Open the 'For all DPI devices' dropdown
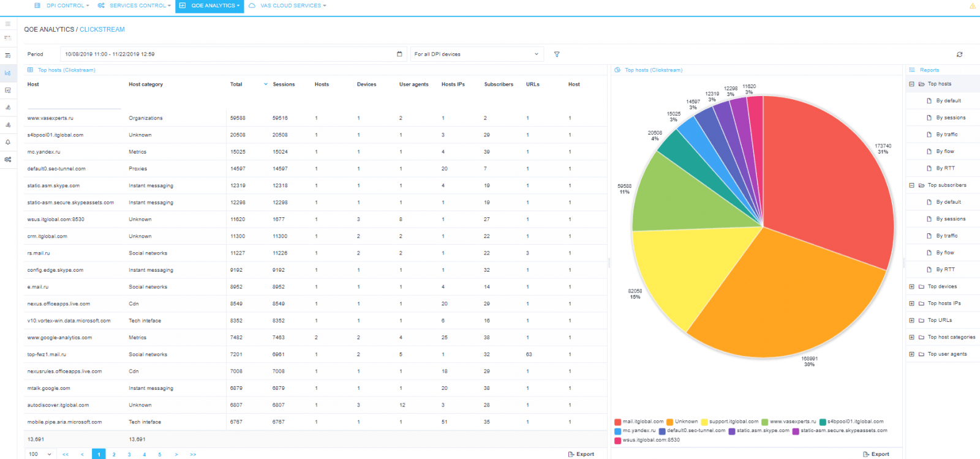Viewport: 980px width, 459px height. coord(477,54)
